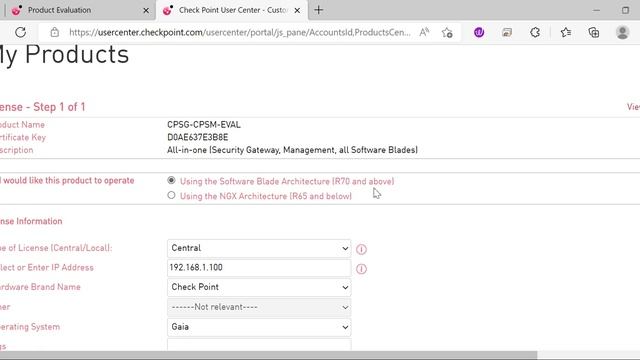This screenshot has height=360, width=640.
Task: Switch to Check Point User Center tab
Action: [231, 10]
